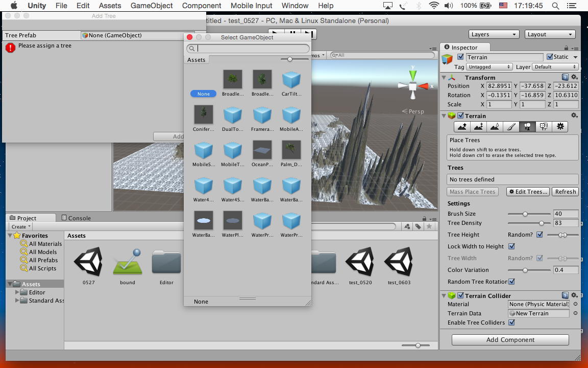The image size is (588, 368).
Task: Select the Paint Texture brush tool
Action: pyautogui.click(x=511, y=127)
